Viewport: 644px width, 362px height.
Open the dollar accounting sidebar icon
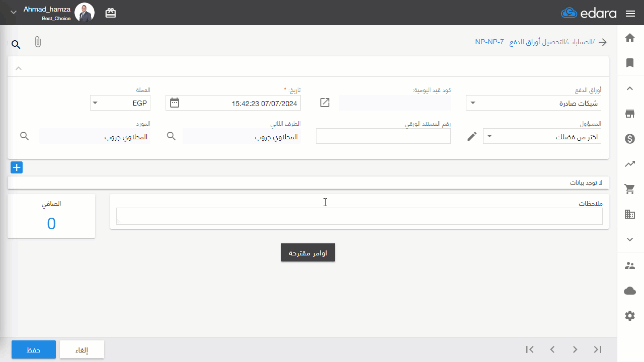coord(630,139)
